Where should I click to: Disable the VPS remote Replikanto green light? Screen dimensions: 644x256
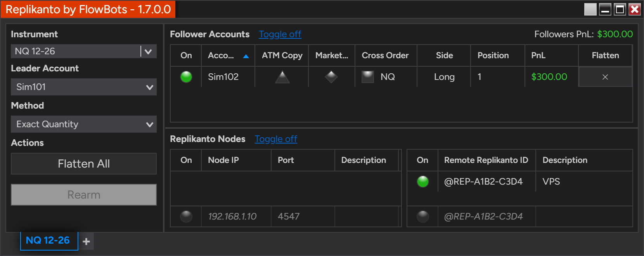pos(422,182)
